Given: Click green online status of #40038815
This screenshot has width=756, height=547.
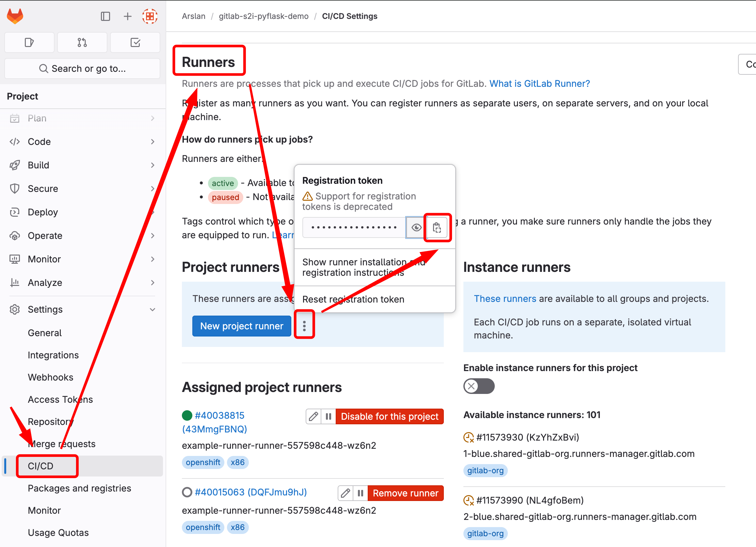Looking at the screenshot, I should pyautogui.click(x=187, y=415).
